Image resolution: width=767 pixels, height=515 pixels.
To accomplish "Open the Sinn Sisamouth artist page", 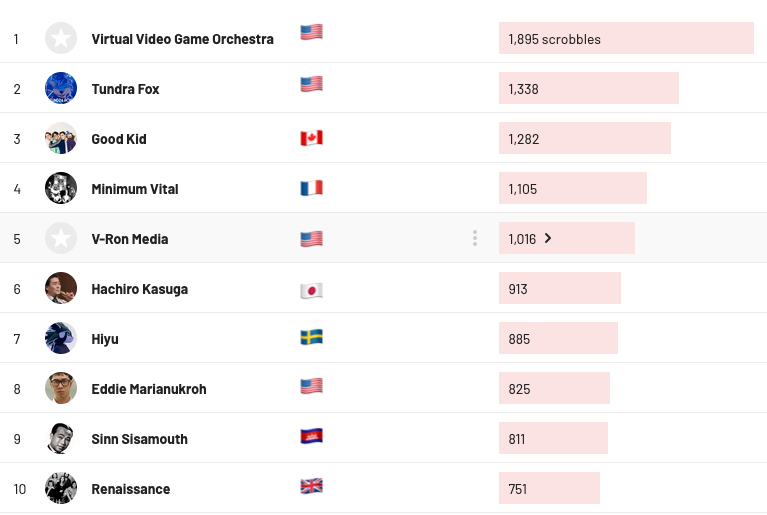I will 139,439.
